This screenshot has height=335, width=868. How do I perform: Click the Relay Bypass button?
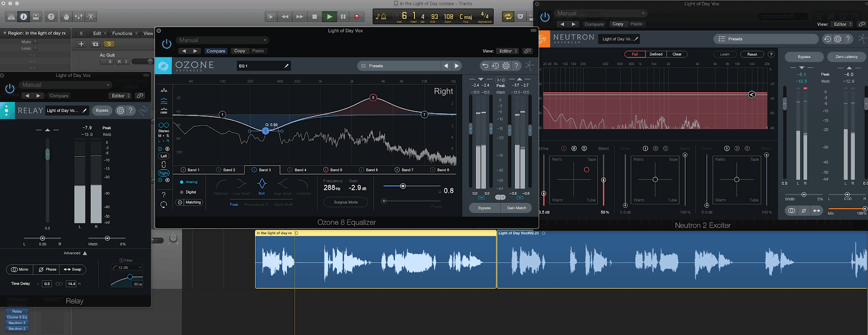coord(102,111)
